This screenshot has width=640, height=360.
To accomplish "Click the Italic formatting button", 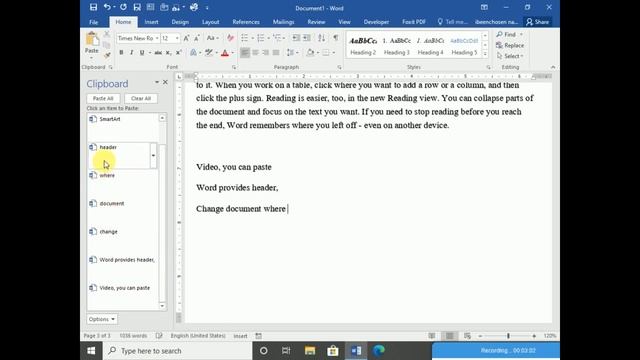I will pos(131,53).
